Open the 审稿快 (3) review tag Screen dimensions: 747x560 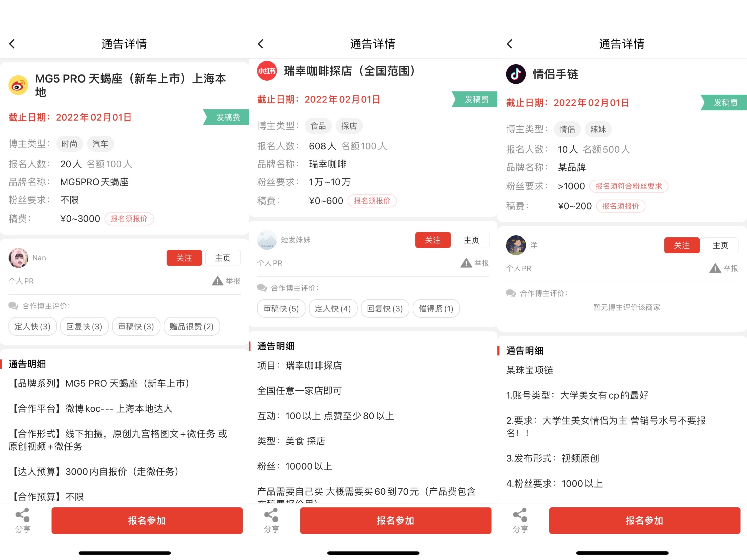[136, 326]
